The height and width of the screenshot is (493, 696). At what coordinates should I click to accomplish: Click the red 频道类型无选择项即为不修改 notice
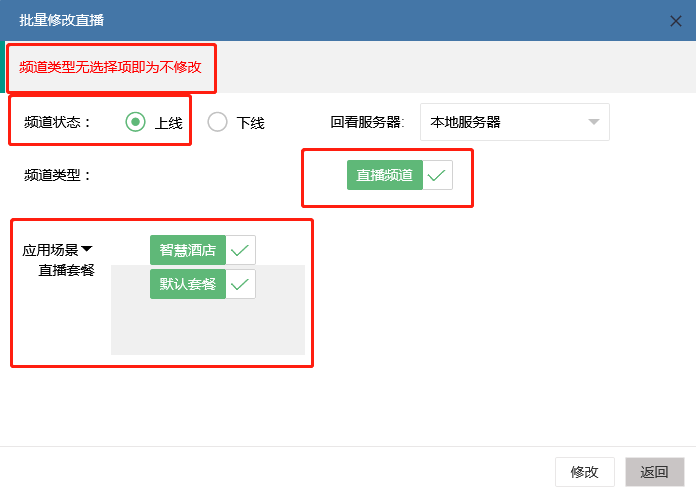point(110,67)
